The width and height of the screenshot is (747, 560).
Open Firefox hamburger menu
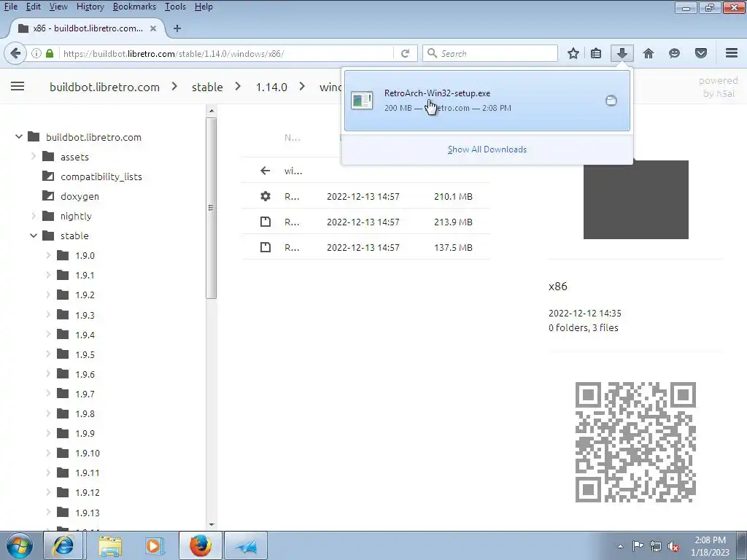(732, 52)
